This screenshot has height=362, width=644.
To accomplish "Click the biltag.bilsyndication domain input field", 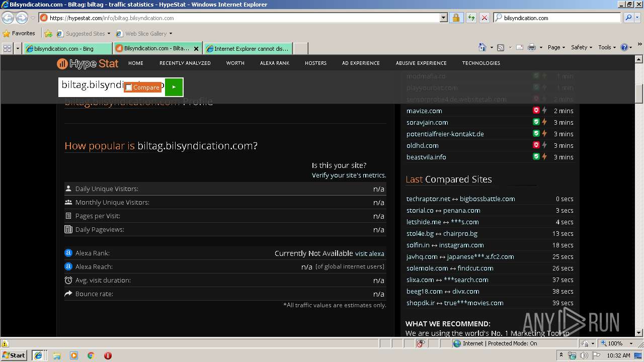I will point(112,87).
